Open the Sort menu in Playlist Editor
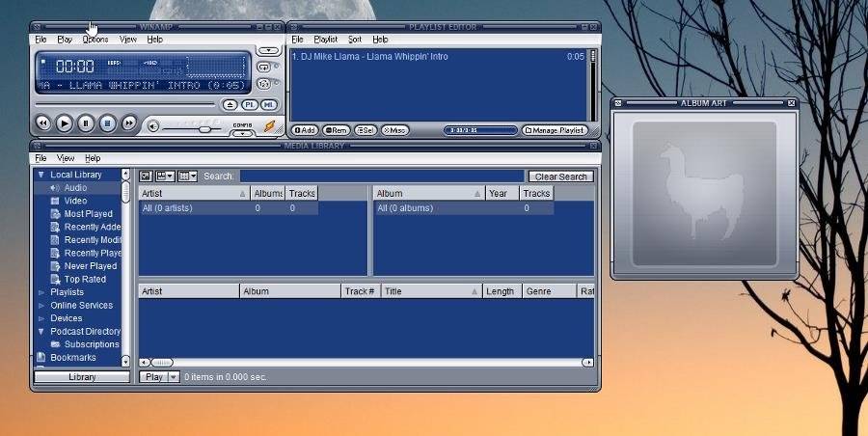Screen dimensions: 868x436 (x=355, y=40)
